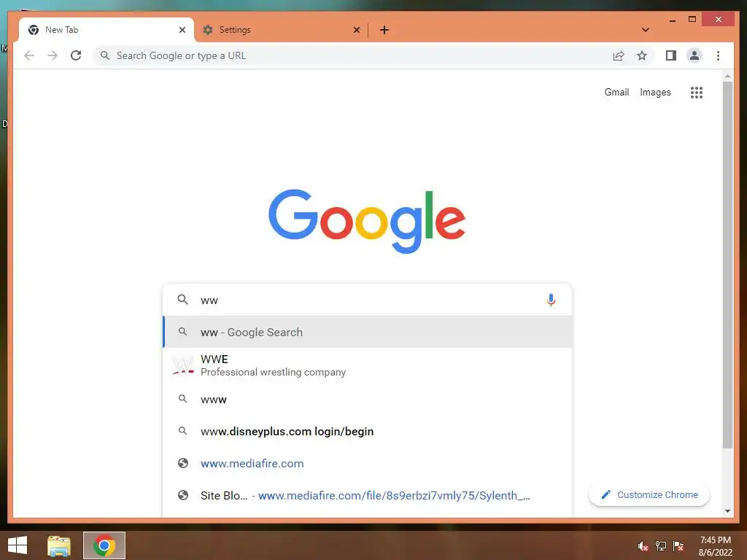
Task: Open the Google apps grid
Action: click(697, 93)
